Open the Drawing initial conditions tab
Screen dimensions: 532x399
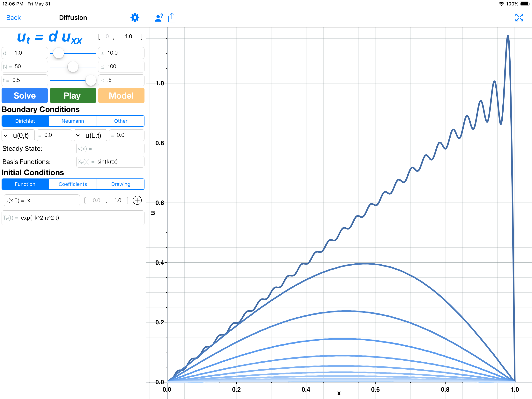121,184
